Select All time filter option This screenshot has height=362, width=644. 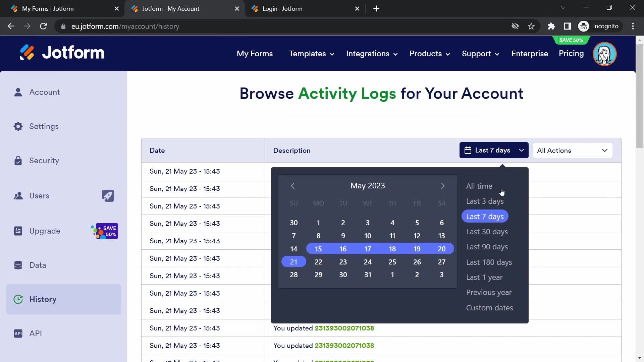pyautogui.click(x=479, y=186)
